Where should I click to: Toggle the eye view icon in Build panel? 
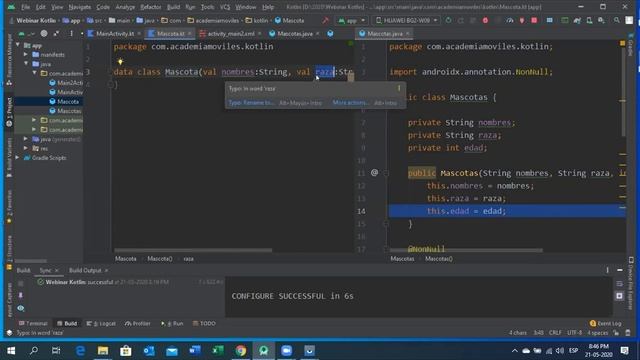(x=21, y=308)
